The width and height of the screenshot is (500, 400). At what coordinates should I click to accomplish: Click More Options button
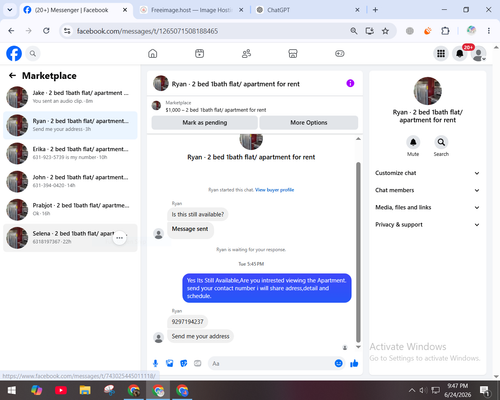click(309, 122)
